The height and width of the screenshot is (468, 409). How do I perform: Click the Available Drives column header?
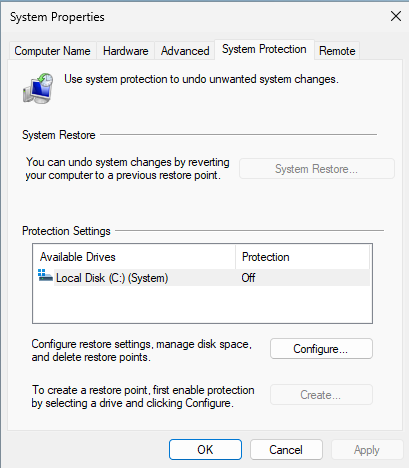coord(135,257)
